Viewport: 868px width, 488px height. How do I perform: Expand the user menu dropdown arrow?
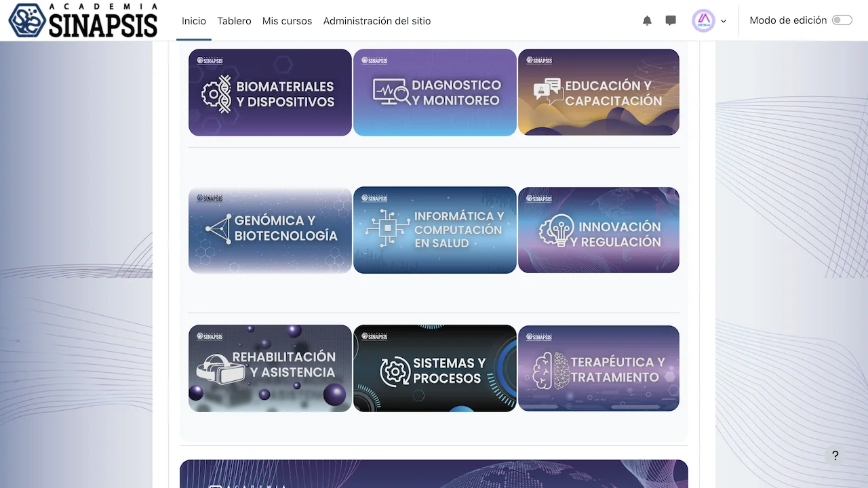tap(724, 21)
